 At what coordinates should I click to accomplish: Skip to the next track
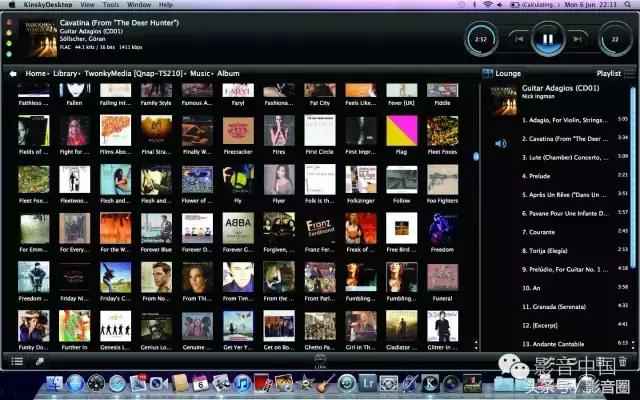tap(577, 39)
